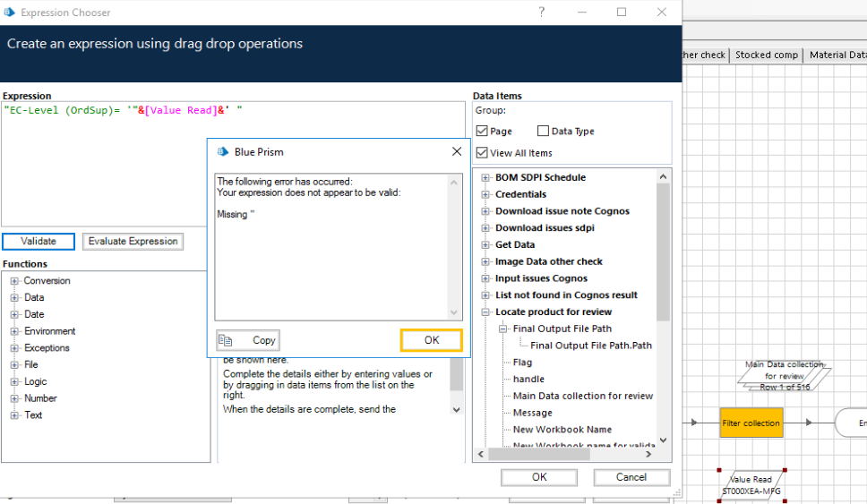Image resolution: width=867 pixels, height=504 pixels.
Task: Switch to the Stocked comp tab
Action: coord(767,55)
